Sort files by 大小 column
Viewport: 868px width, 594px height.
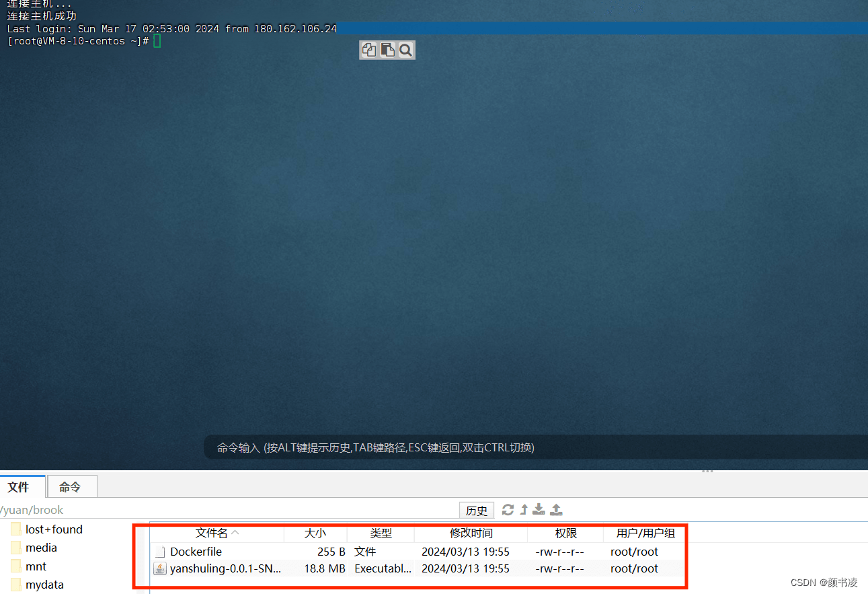point(315,533)
